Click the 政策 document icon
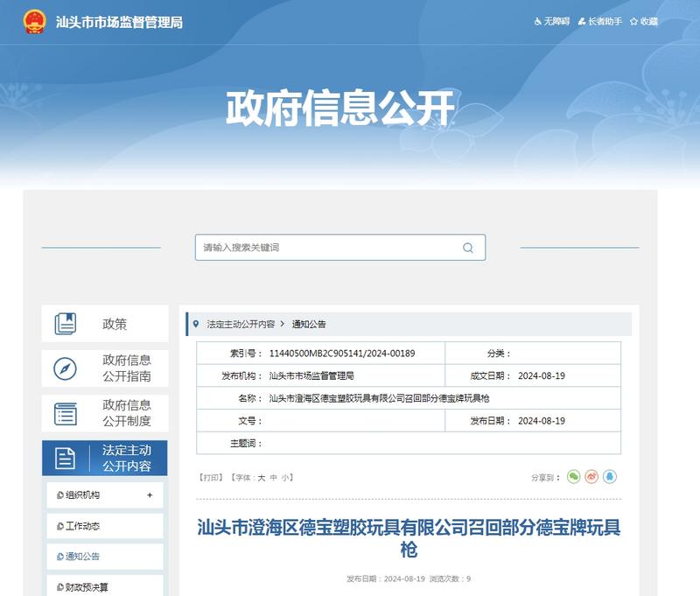The image size is (700, 596). click(x=66, y=324)
